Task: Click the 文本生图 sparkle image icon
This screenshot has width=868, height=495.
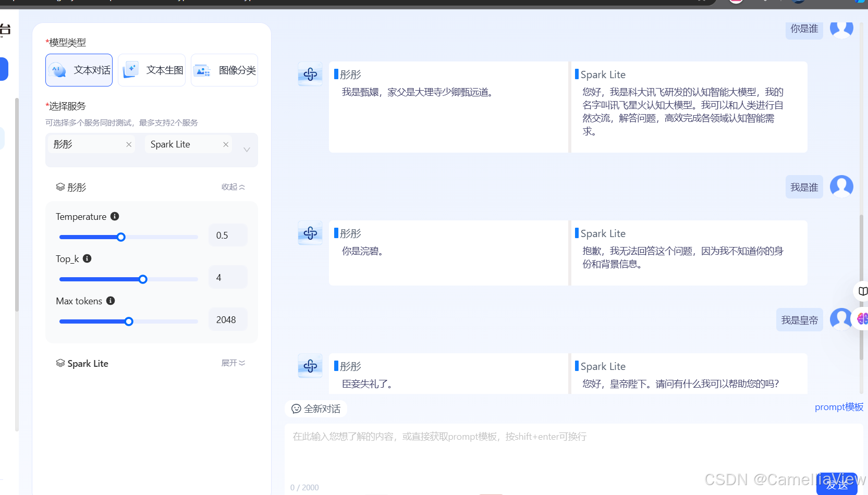Action: point(130,70)
